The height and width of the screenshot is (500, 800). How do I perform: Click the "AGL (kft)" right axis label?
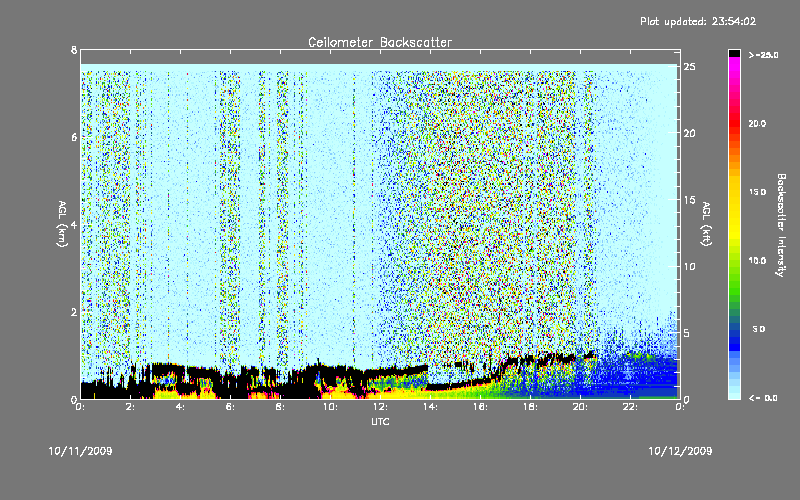coord(706,224)
